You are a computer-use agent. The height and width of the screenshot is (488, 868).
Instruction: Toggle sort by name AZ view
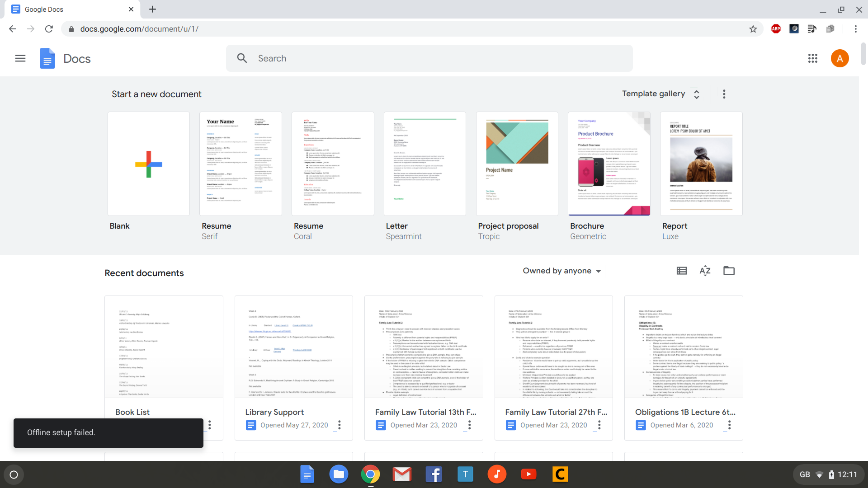[x=705, y=271]
